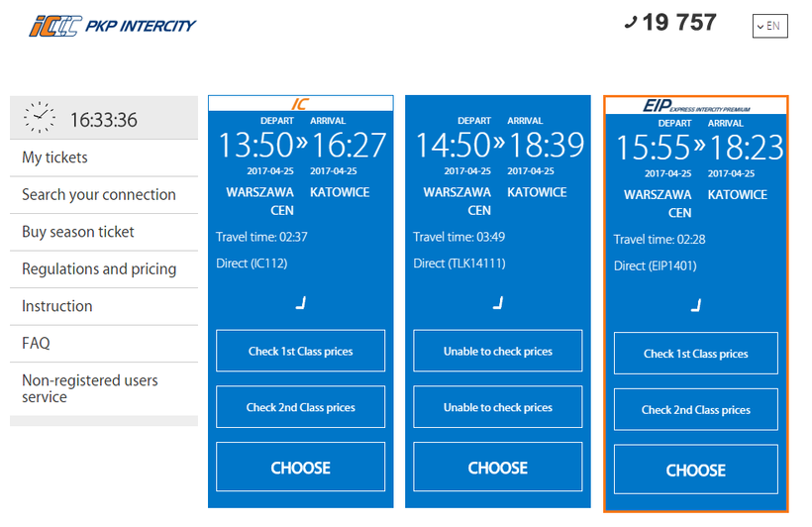Viewport: 812px width, 527px height.
Task: Click the EIP Express Intercity Premium logo
Action: tap(695, 105)
